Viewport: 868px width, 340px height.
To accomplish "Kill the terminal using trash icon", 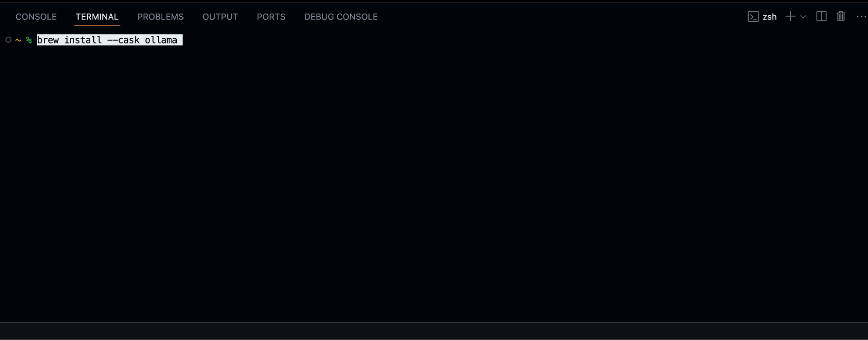I will (x=841, y=17).
